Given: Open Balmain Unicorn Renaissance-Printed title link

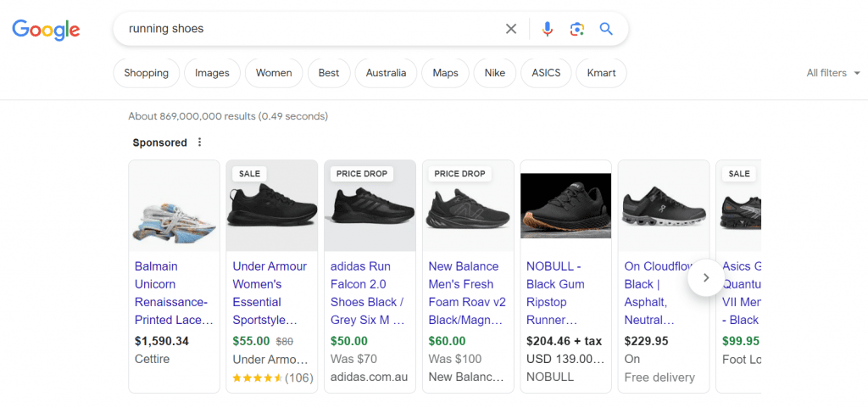Looking at the screenshot, I should [x=174, y=293].
